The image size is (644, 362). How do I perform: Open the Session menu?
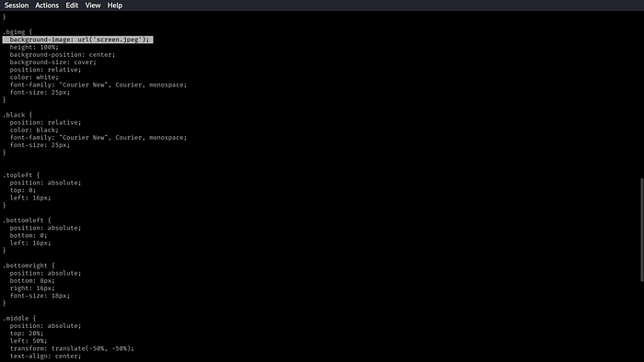click(17, 6)
